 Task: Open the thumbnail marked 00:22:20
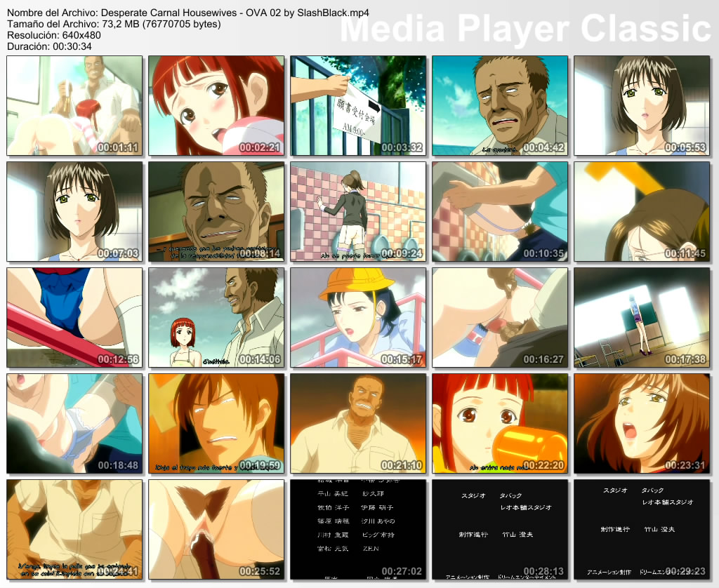500,424
